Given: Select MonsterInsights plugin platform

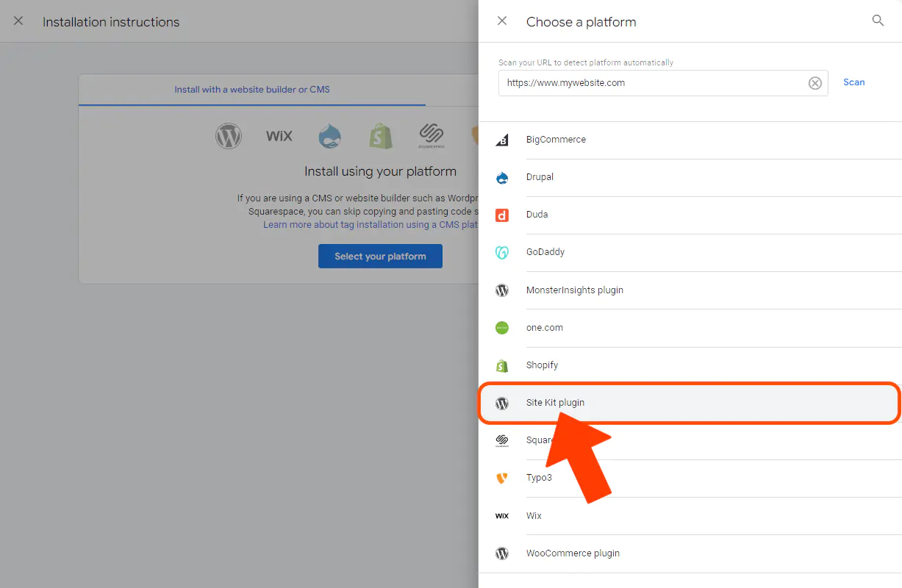Looking at the screenshot, I should click(574, 290).
